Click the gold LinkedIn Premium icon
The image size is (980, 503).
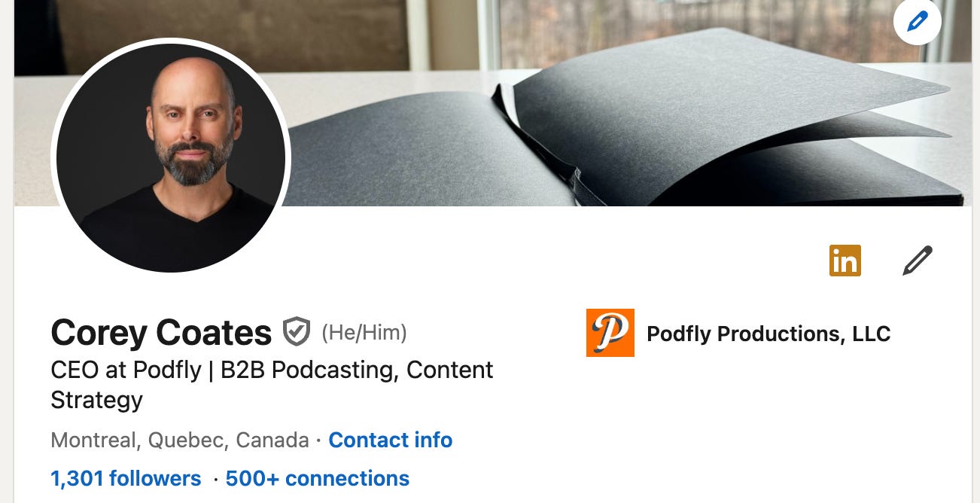[x=845, y=261]
